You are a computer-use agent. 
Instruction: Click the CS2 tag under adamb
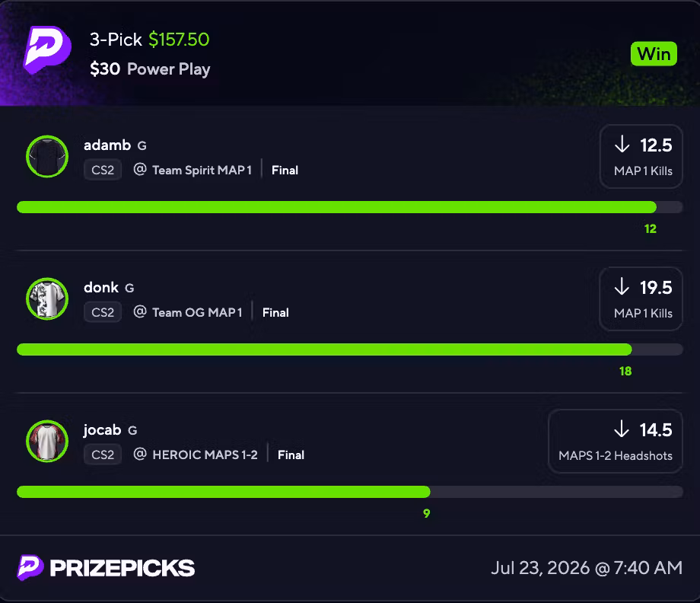point(103,171)
